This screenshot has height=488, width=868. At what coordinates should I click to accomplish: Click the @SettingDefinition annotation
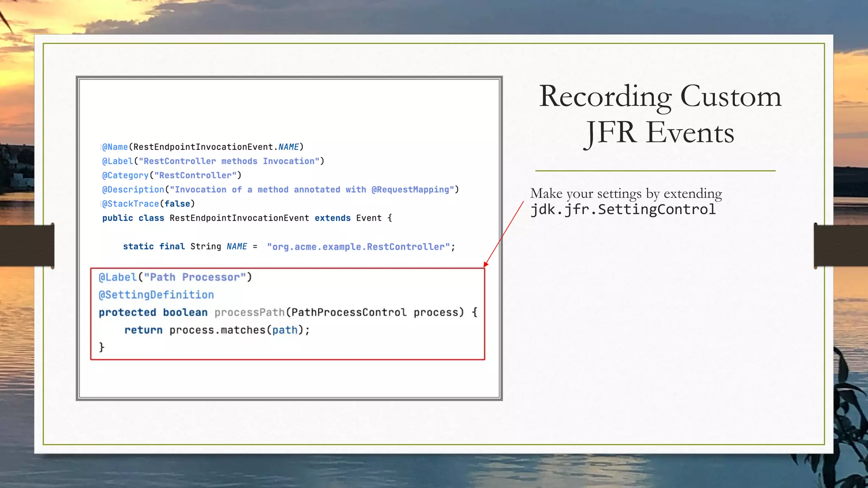click(x=156, y=295)
